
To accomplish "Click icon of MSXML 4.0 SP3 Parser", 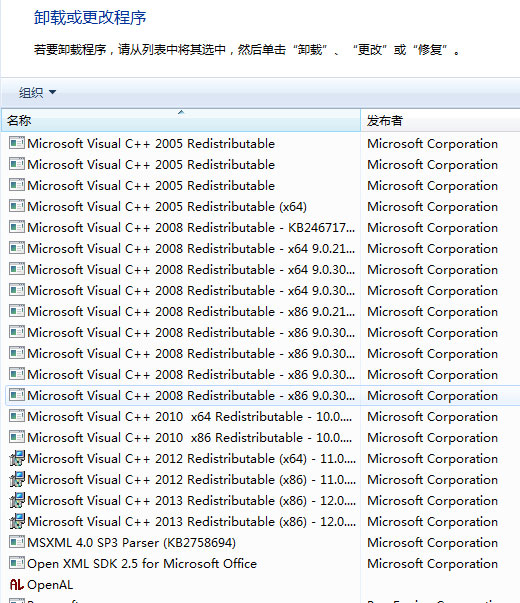I will [x=17, y=542].
